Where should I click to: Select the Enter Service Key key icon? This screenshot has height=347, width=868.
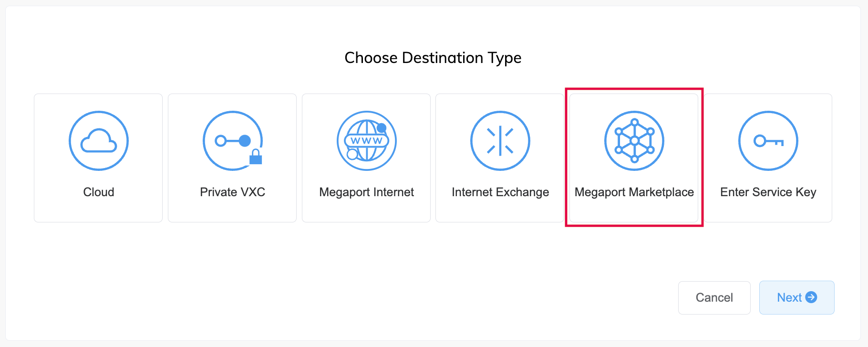tap(768, 140)
